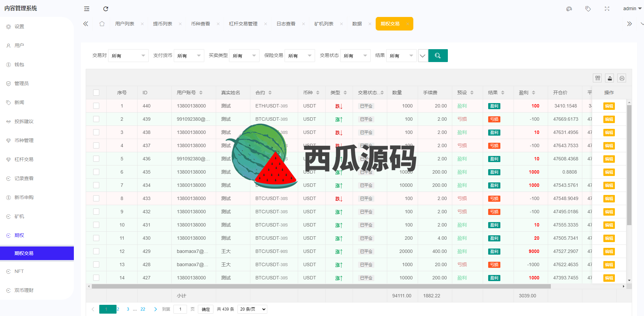
Task: Switch to 提币列表 tab
Action: 163,24
